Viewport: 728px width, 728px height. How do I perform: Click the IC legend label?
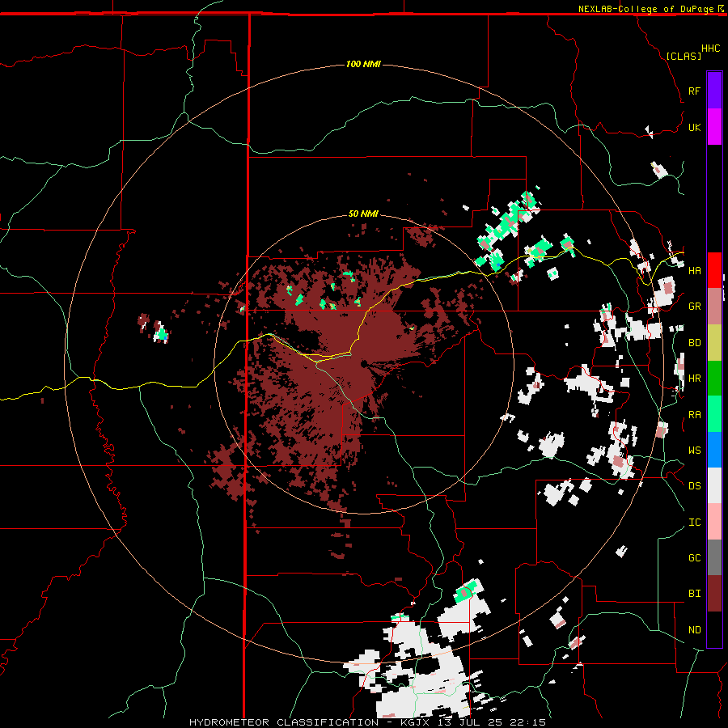pos(694,523)
